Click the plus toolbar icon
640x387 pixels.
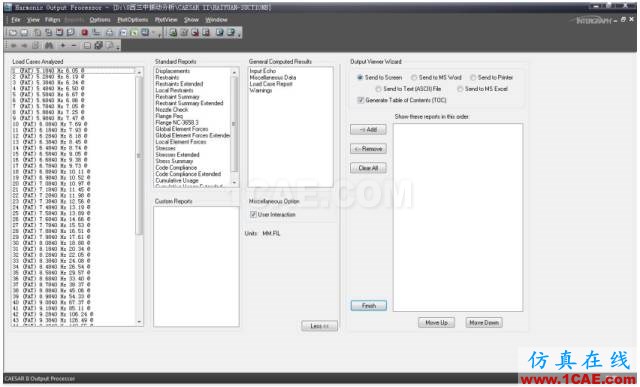(63, 45)
